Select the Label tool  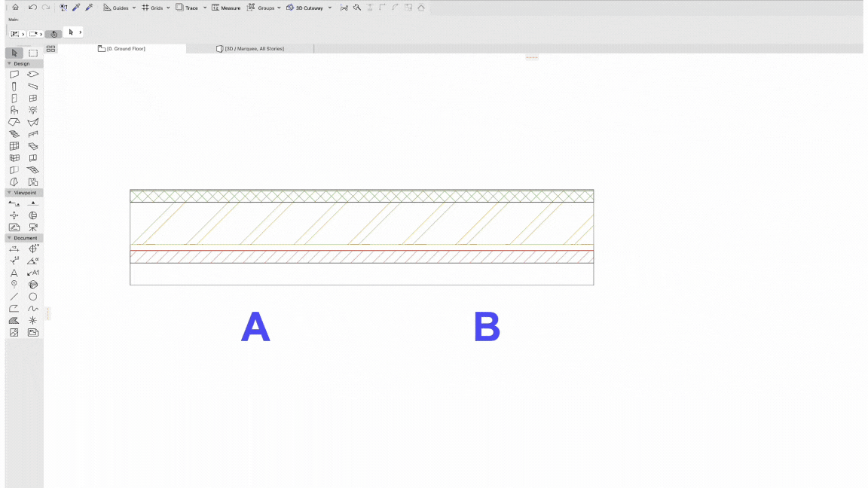33,273
